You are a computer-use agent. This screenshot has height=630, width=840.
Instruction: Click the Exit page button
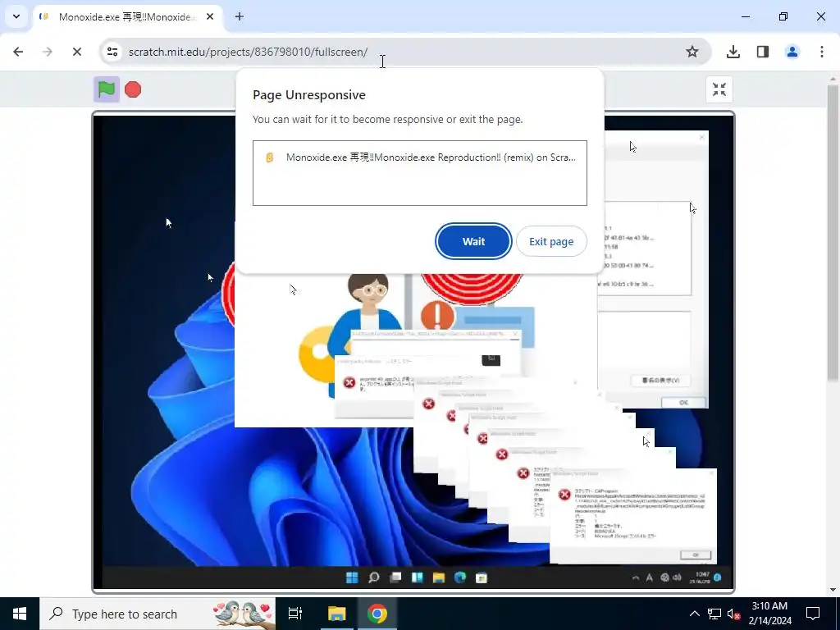click(x=551, y=242)
